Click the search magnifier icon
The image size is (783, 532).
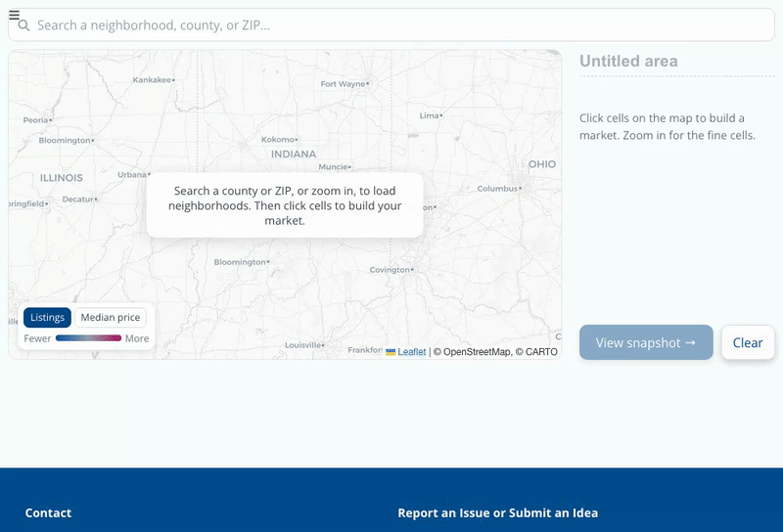23,25
